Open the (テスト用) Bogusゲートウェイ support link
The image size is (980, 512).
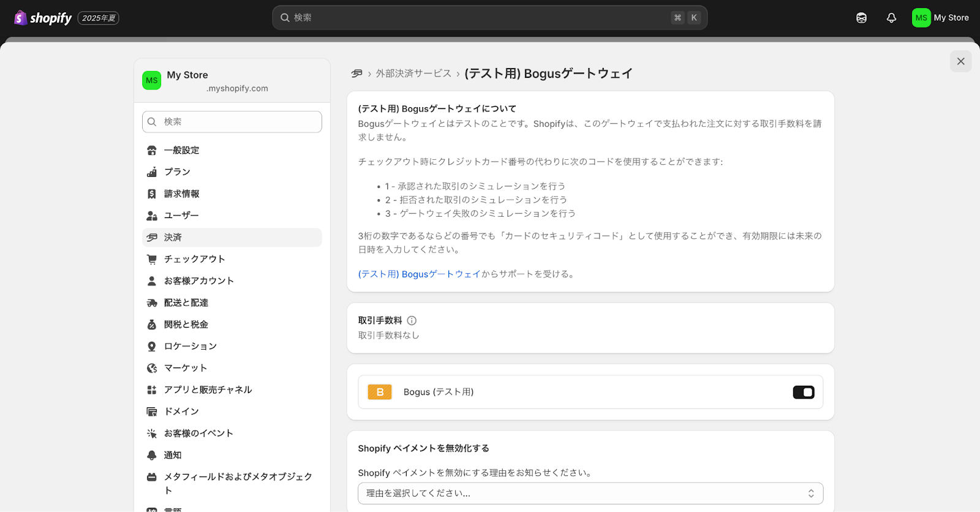click(x=419, y=274)
